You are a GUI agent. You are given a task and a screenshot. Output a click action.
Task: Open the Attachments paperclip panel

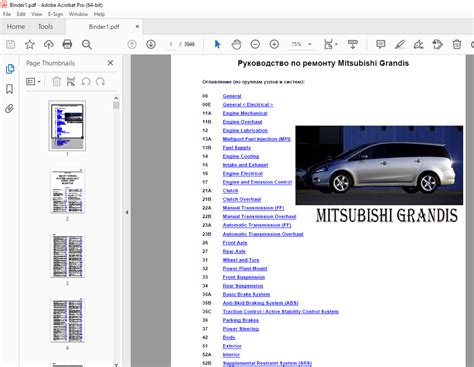tap(9, 109)
